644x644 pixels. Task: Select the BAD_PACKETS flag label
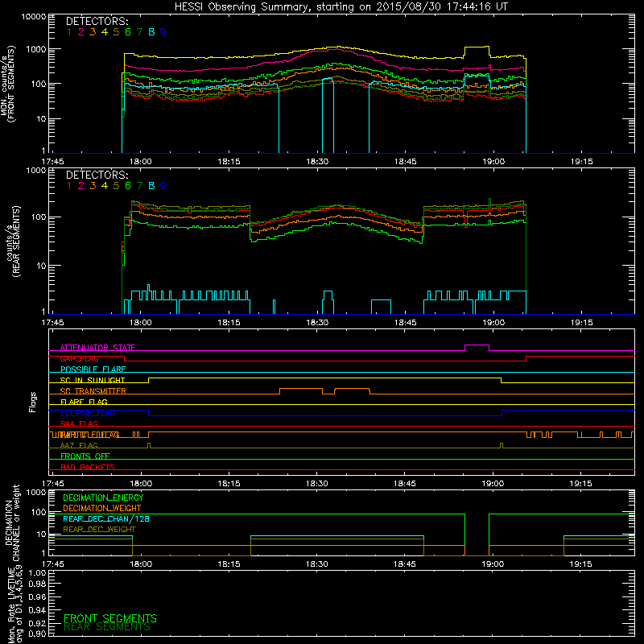pyautogui.click(x=88, y=467)
